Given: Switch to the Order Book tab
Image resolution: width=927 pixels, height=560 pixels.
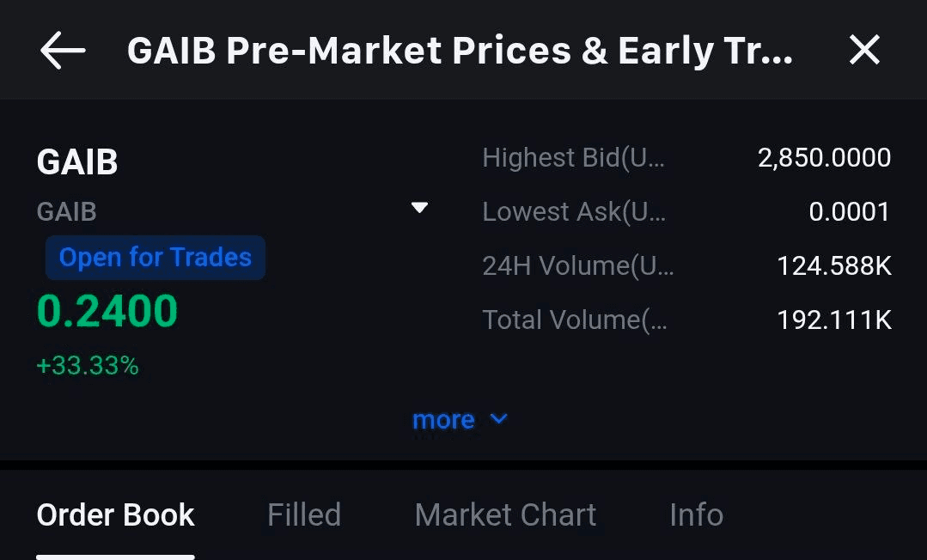Looking at the screenshot, I should (x=115, y=515).
